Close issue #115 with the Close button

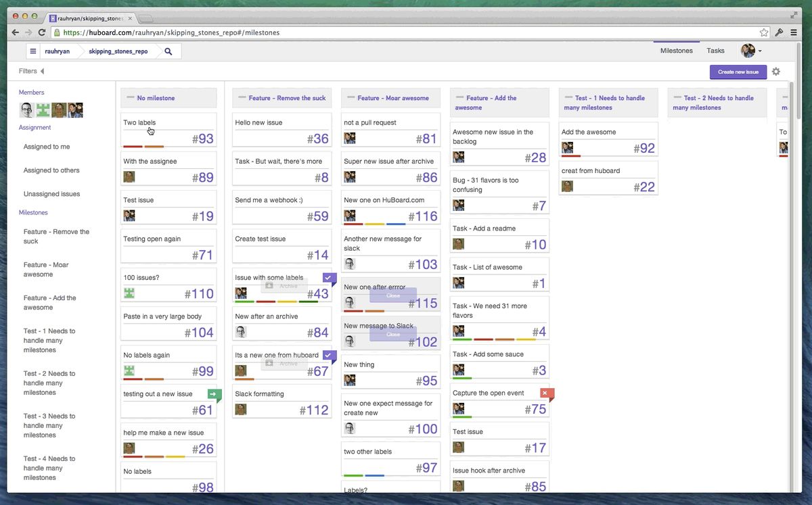[393, 295]
